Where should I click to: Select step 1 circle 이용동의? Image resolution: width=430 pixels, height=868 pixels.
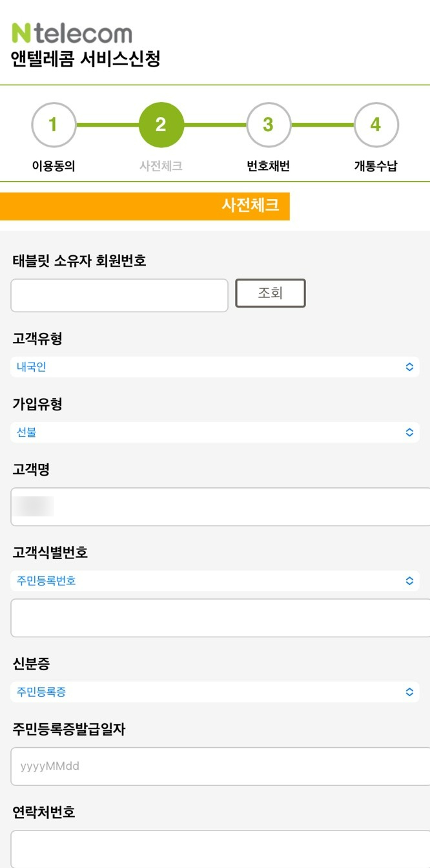54,125
